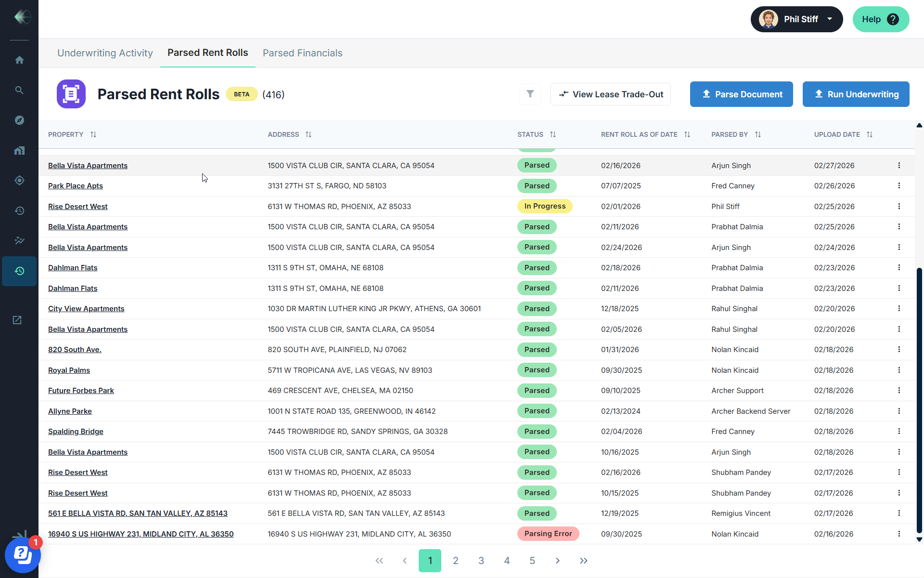
Task: Click the filter funnel icon
Action: (530, 94)
